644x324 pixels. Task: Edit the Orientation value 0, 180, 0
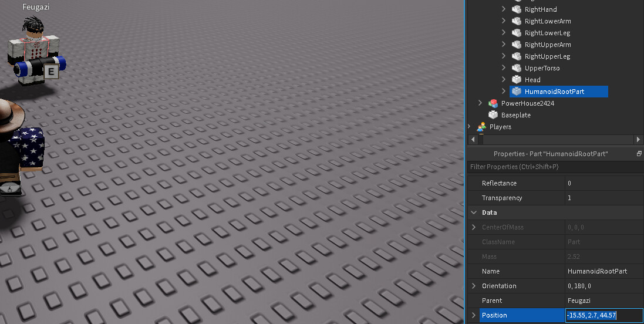pos(604,286)
